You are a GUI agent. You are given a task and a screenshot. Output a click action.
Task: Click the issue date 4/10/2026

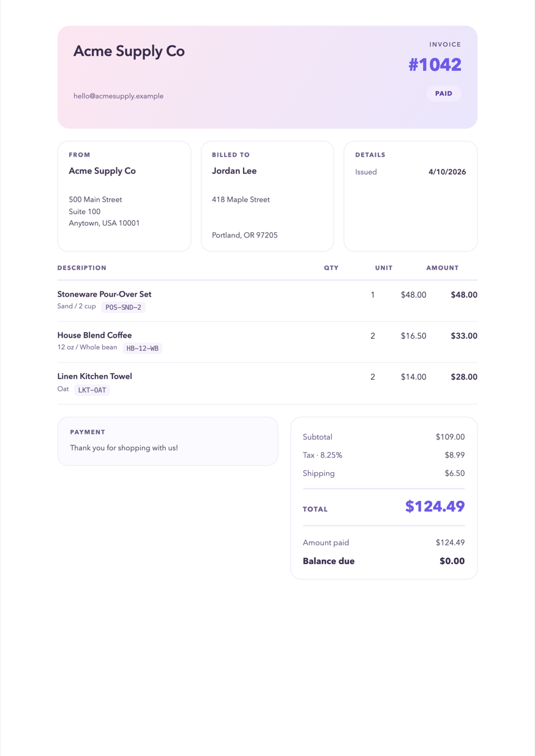(x=447, y=172)
